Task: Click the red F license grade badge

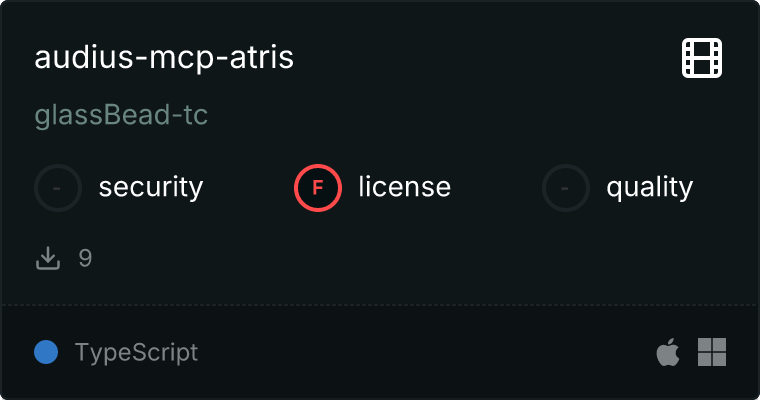Action: [318, 187]
